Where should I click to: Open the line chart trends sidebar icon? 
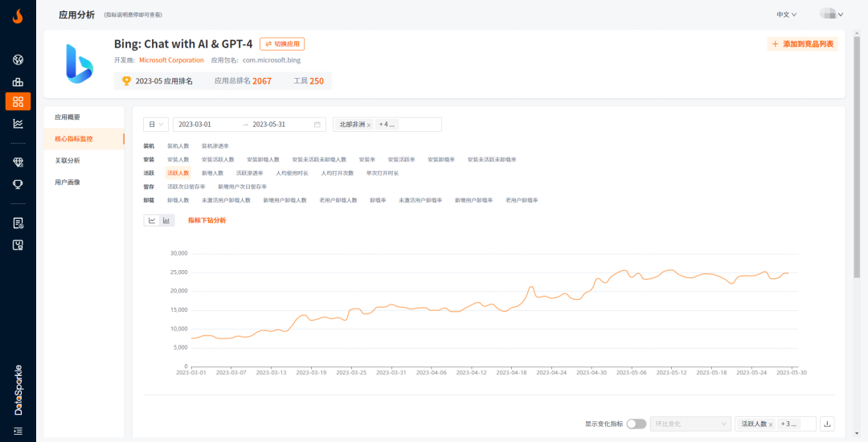[18, 123]
